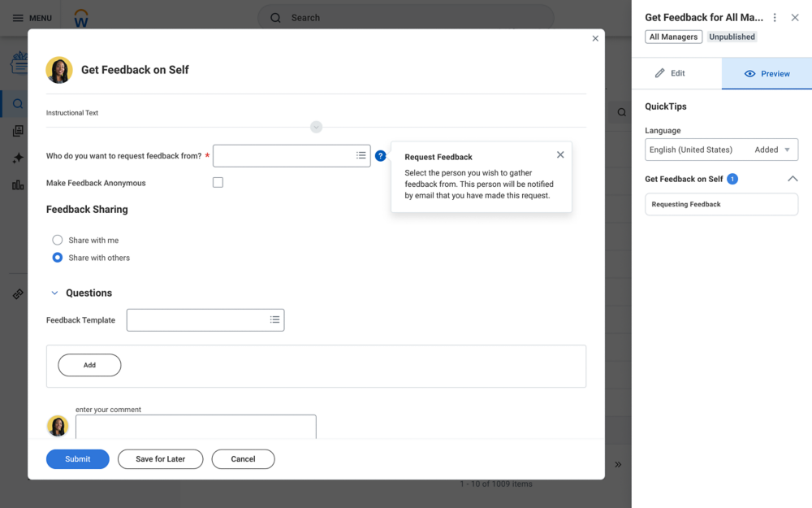Open the list icon in the recipient field
Viewport: 812px width, 508px height.
pos(361,156)
